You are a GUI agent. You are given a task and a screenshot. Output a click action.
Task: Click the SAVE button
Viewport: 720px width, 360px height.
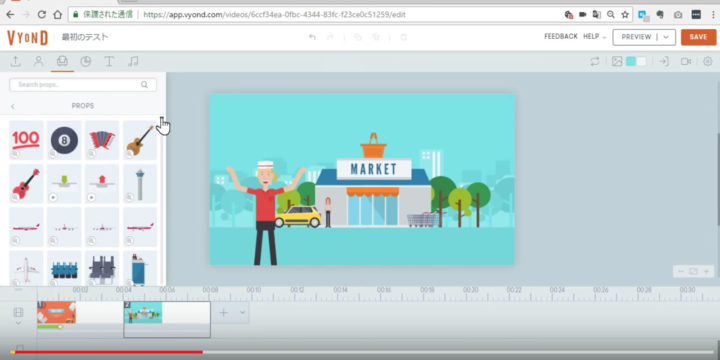(x=698, y=37)
